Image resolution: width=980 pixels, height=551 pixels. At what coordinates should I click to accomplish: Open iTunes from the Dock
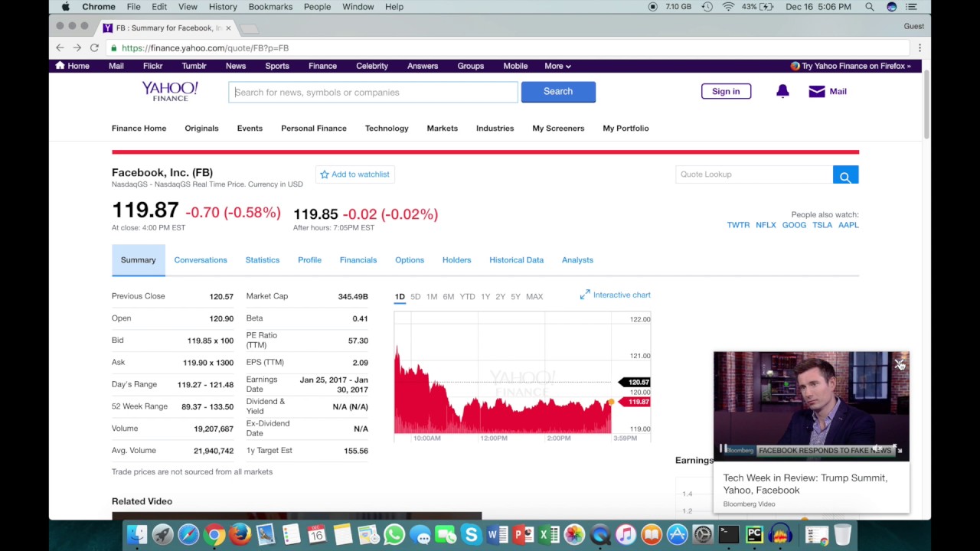626,534
